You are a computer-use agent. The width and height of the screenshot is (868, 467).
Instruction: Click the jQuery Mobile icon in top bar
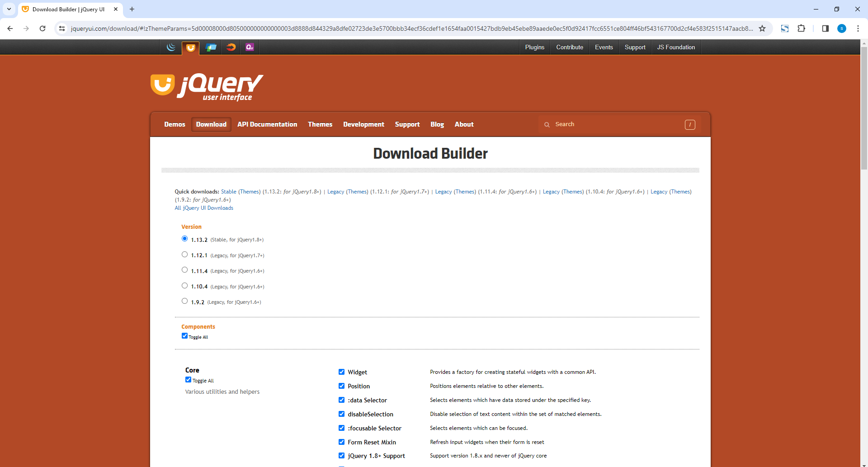pyautogui.click(x=211, y=47)
